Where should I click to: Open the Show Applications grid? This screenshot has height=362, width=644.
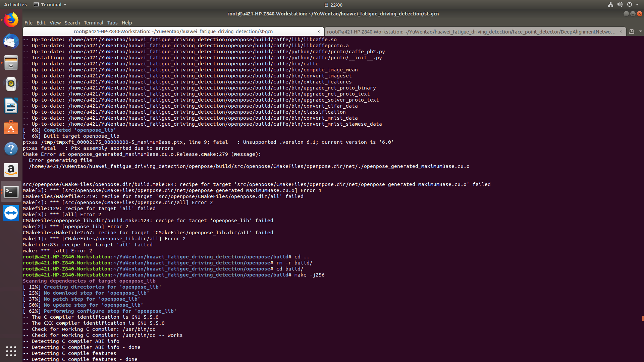point(11,351)
